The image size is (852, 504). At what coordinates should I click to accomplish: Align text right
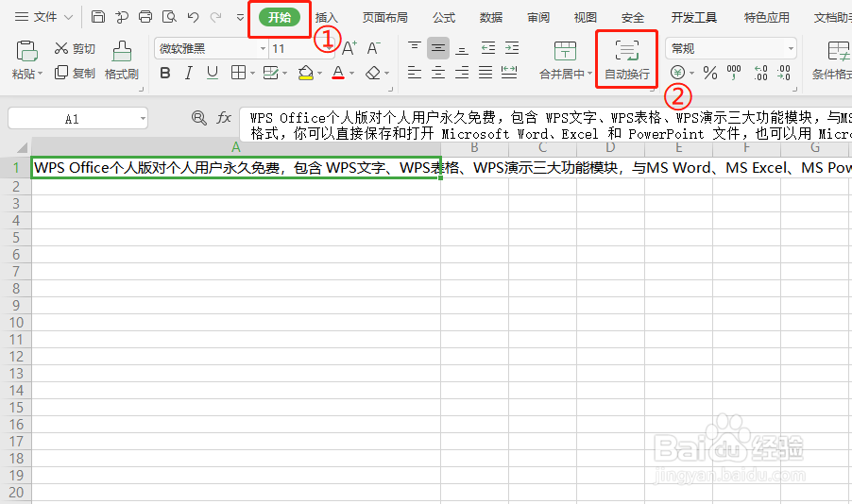pos(462,73)
